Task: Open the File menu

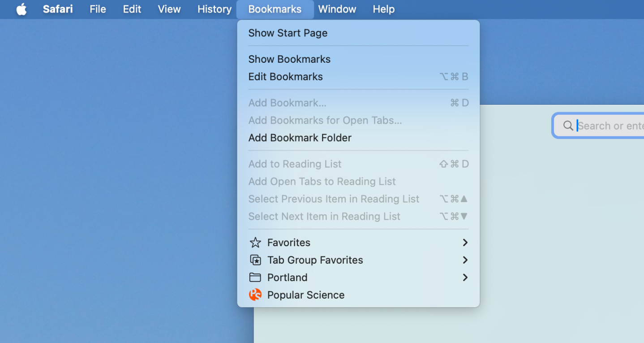Action: point(98,9)
